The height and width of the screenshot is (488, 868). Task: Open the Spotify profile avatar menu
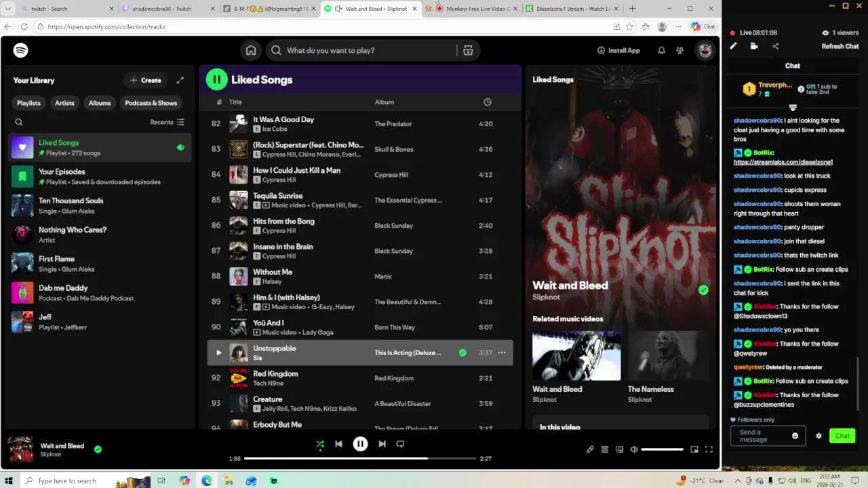(705, 50)
